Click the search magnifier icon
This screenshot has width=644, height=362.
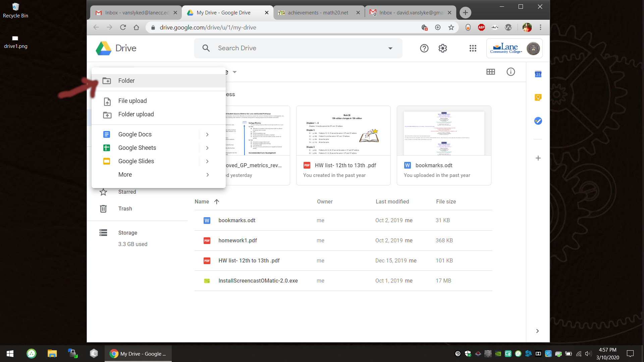pos(206,48)
